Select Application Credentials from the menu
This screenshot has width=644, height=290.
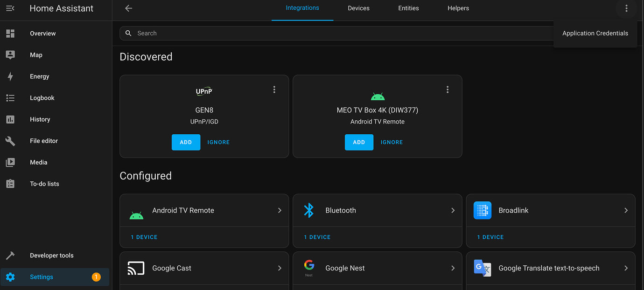point(595,33)
